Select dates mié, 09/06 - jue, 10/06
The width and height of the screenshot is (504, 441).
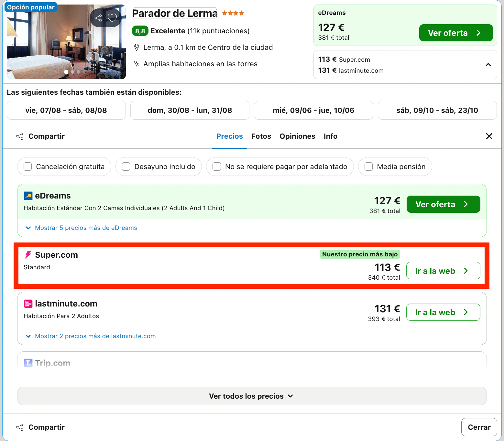pyautogui.click(x=313, y=110)
